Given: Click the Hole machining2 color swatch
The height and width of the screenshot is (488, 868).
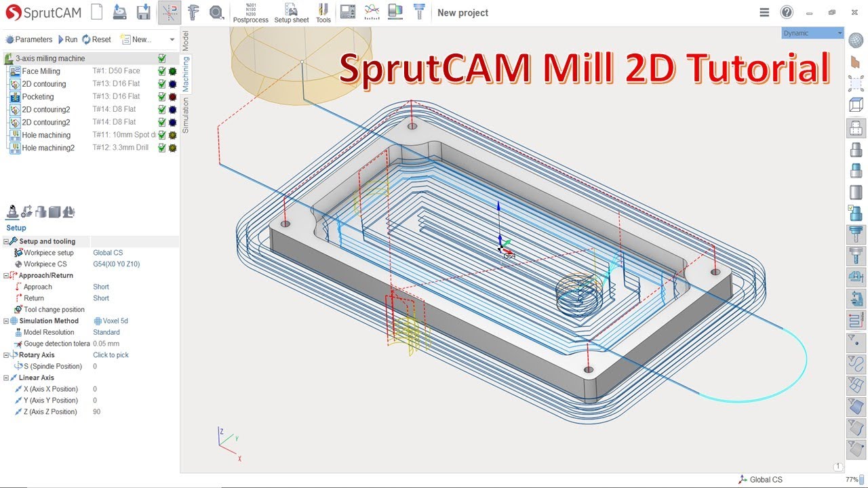Looking at the screenshot, I should pos(172,148).
